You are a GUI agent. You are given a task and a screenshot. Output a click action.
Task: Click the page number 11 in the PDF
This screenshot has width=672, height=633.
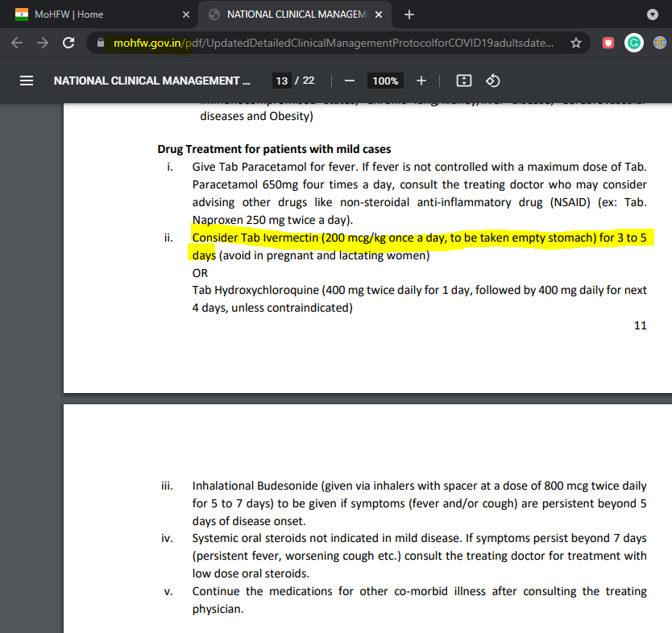641,325
